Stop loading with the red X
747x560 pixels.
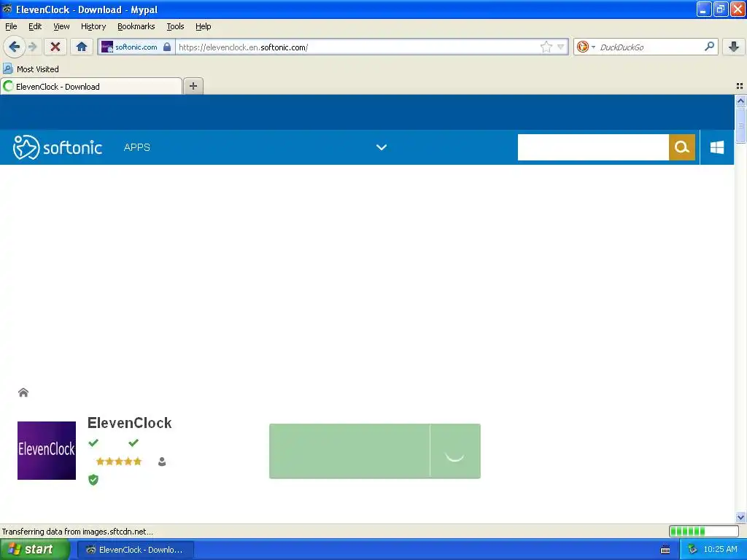[55, 47]
